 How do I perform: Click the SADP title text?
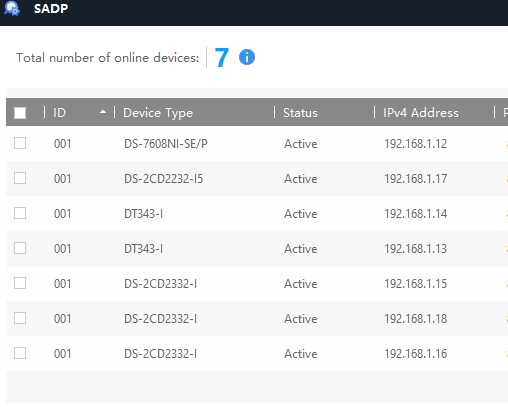51,8
